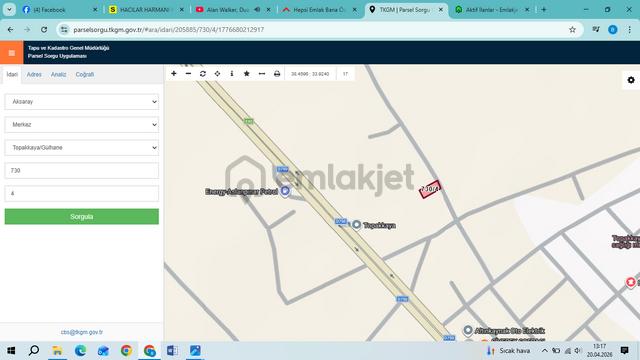This screenshot has height=360, width=640.
Task: Select the İdari tab
Action: coord(12,74)
